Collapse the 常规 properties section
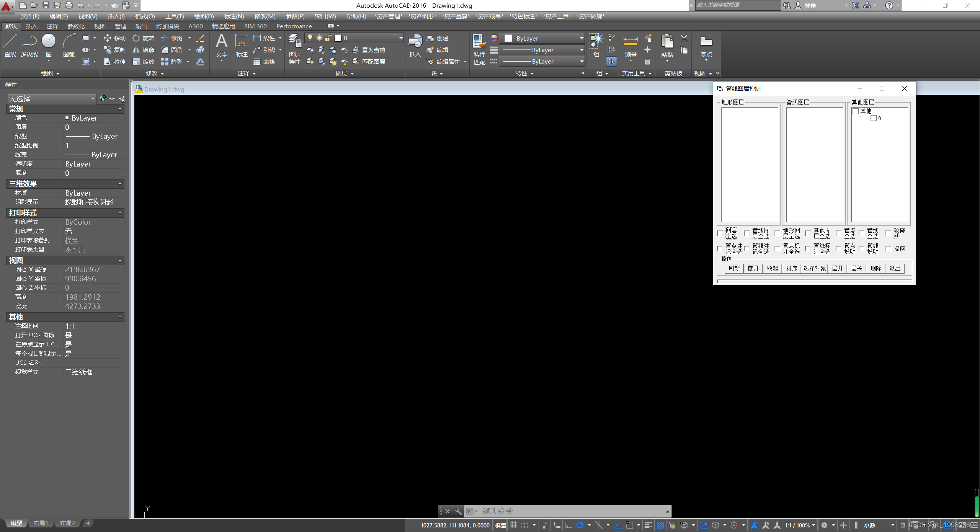The image size is (980, 532). 120,109
